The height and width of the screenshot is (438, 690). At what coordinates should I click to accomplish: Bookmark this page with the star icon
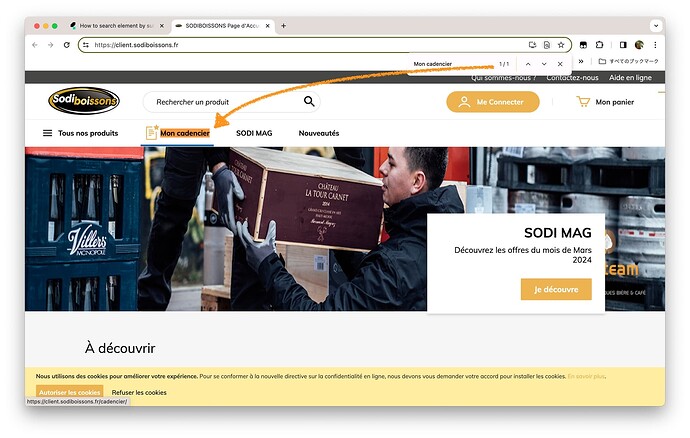click(561, 45)
